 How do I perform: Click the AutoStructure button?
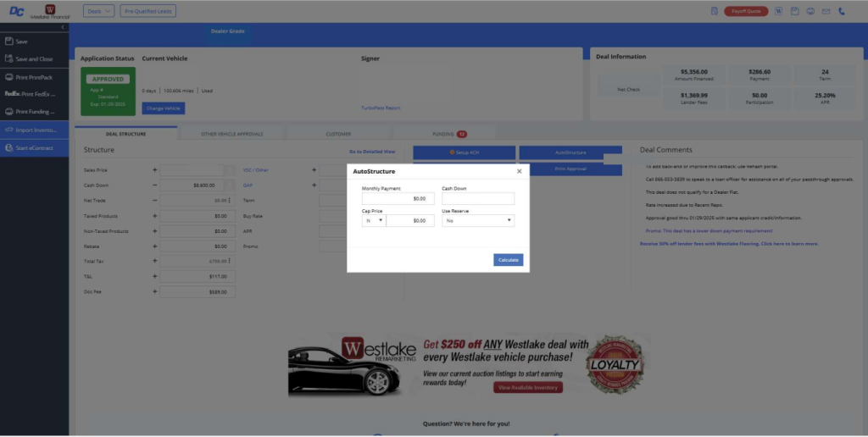tap(570, 152)
